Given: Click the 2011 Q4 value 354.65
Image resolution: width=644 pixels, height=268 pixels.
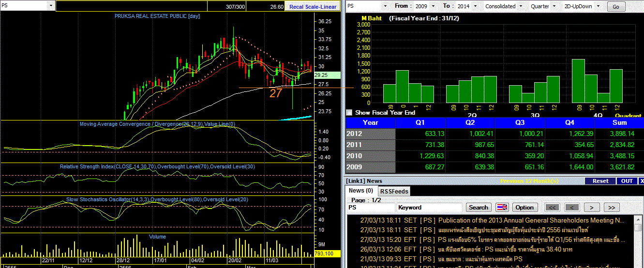Looking at the screenshot, I should coord(584,145).
